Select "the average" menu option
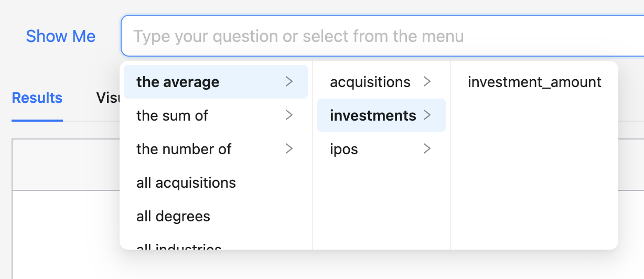The width and height of the screenshot is (644, 279). coord(178,82)
